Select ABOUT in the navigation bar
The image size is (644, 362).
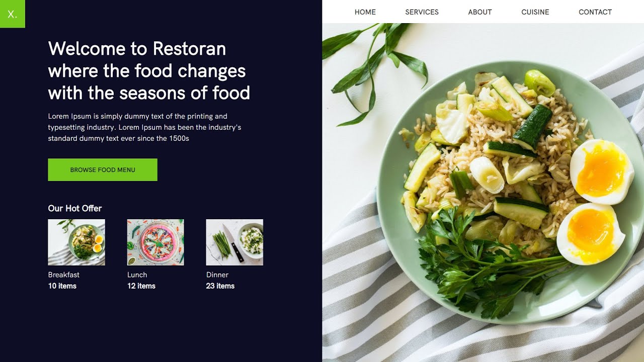pos(479,12)
